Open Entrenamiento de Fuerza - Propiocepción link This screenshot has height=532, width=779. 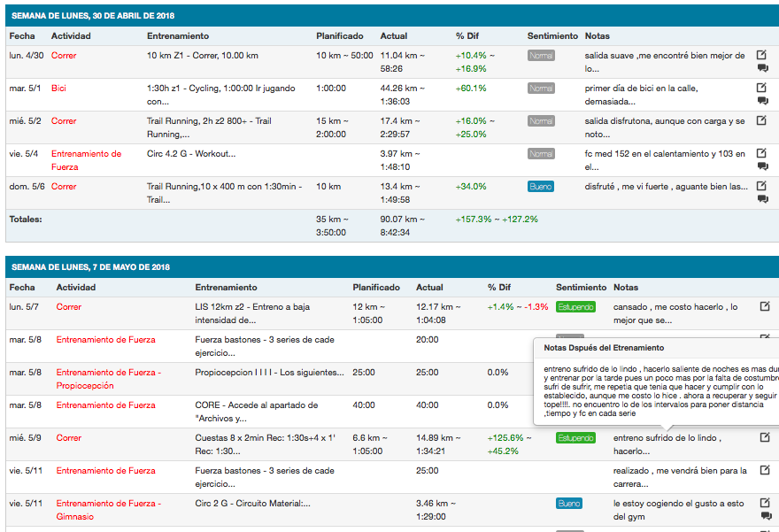click(x=110, y=379)
